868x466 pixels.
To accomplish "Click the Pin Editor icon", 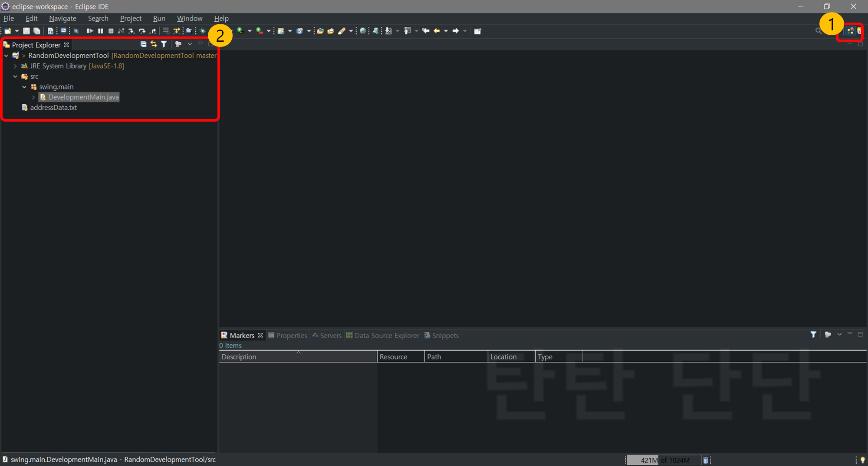I will [x=477, y=31].
